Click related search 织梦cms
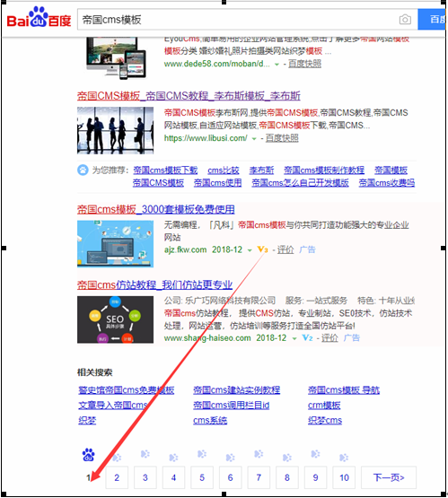 pyautogui.click(x=325, y=421)
